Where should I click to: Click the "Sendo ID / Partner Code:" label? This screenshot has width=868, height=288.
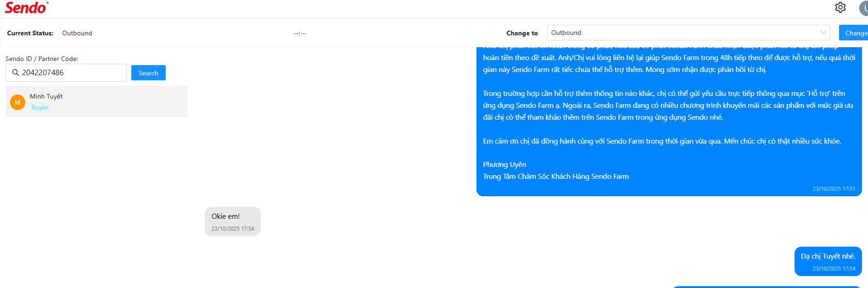point(42,59)
